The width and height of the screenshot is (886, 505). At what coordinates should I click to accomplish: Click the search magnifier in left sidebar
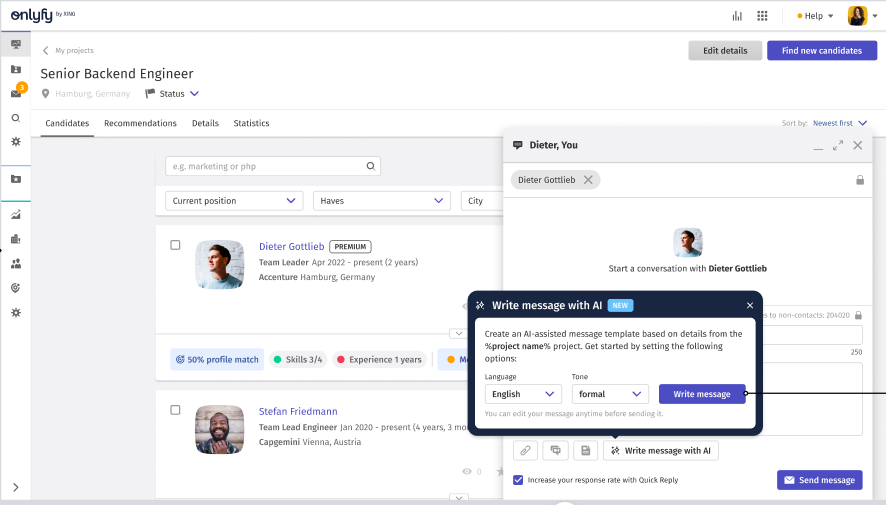pyautogui.click(x=16, y=118)
